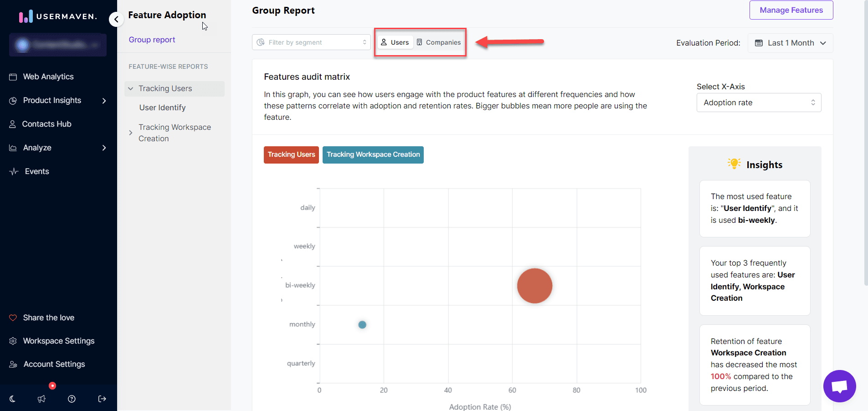Open Adoption rate X-Axis selector

759,103
